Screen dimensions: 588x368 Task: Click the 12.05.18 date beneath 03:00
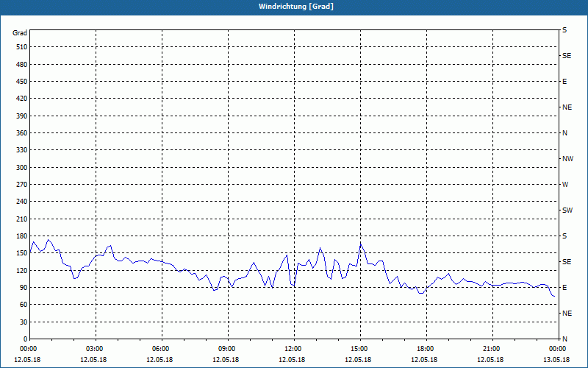pyautogui.click(x=93, y=360)
